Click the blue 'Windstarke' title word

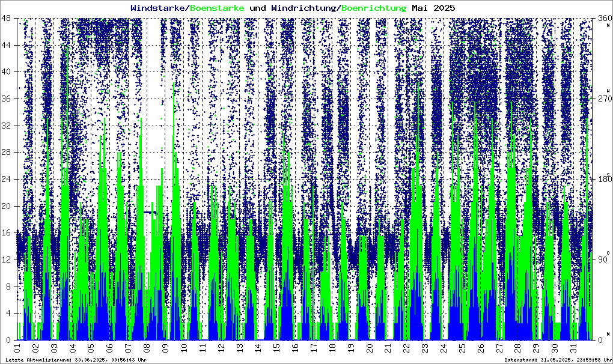(x=159, y=8)
